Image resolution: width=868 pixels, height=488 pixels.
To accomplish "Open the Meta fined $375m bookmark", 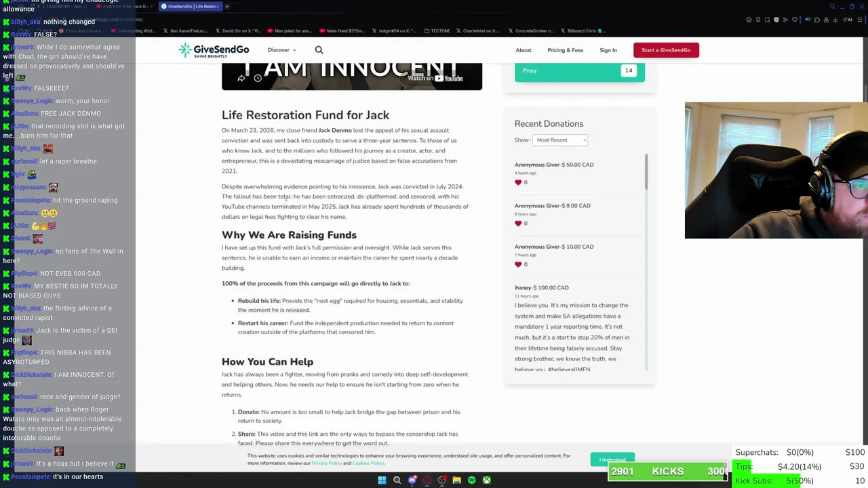I will (x=343, y=30).
